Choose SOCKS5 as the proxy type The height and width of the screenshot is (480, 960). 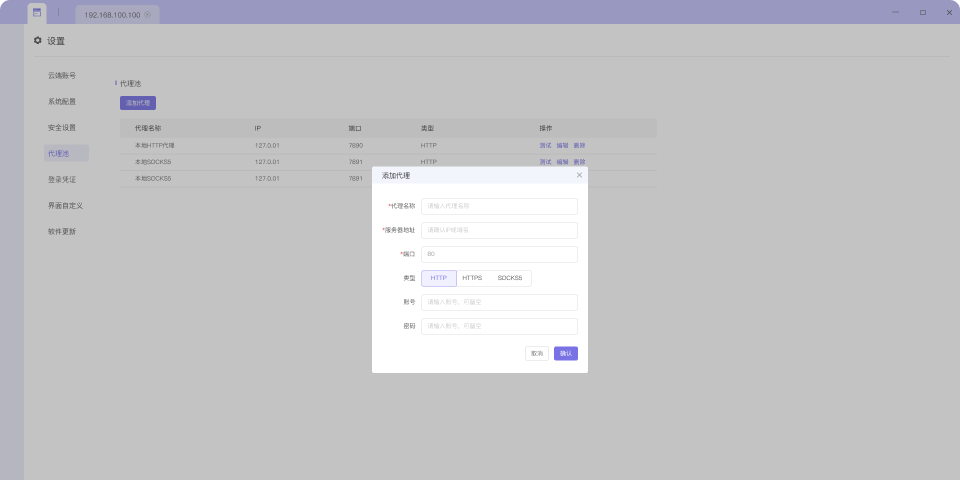click(x=510, y=278)
